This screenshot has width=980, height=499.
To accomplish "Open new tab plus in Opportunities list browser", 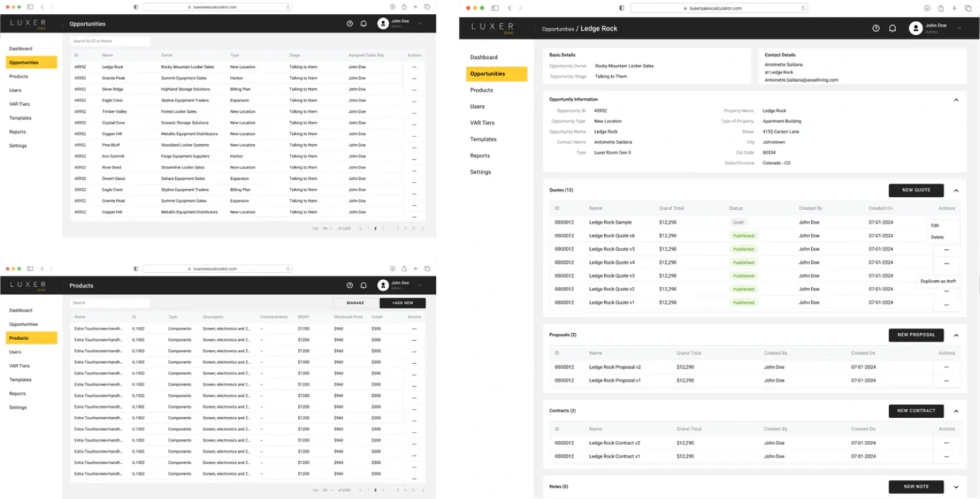I will coord(415,7).
